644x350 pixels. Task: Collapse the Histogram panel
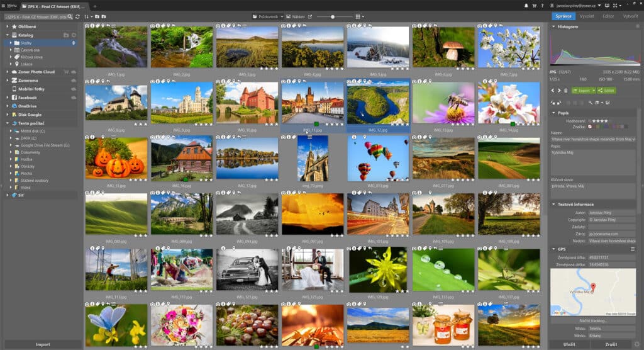pyautogui.click(x=553, y=26)
